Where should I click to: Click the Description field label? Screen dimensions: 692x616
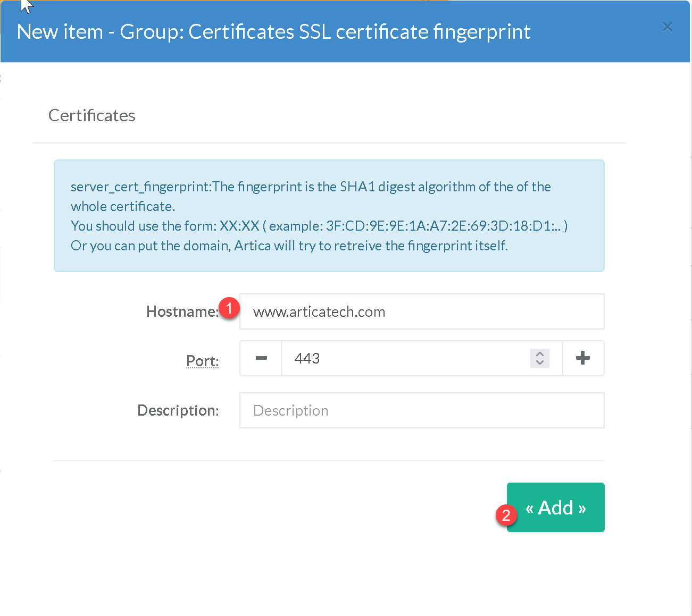(x=178, y=410)
